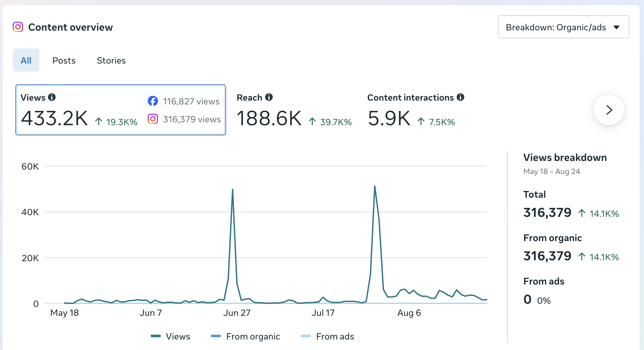Toggle the From organic legend swatch
This screenshot has height=350, width=644.
[216, 336]
